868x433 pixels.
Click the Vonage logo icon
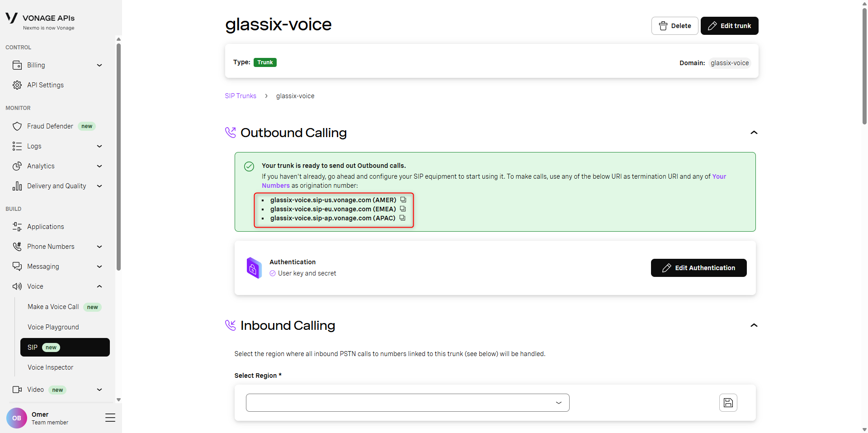[x=12, y=18]
